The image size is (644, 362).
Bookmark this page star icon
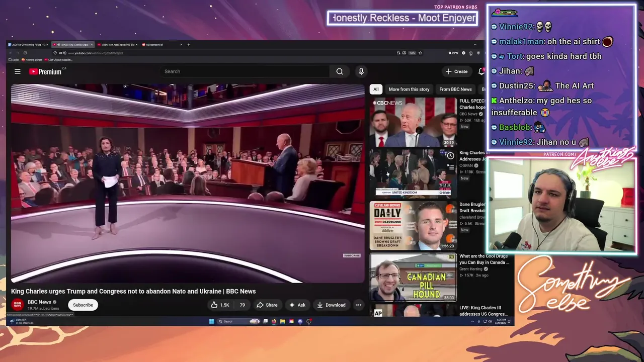(420, 53)
